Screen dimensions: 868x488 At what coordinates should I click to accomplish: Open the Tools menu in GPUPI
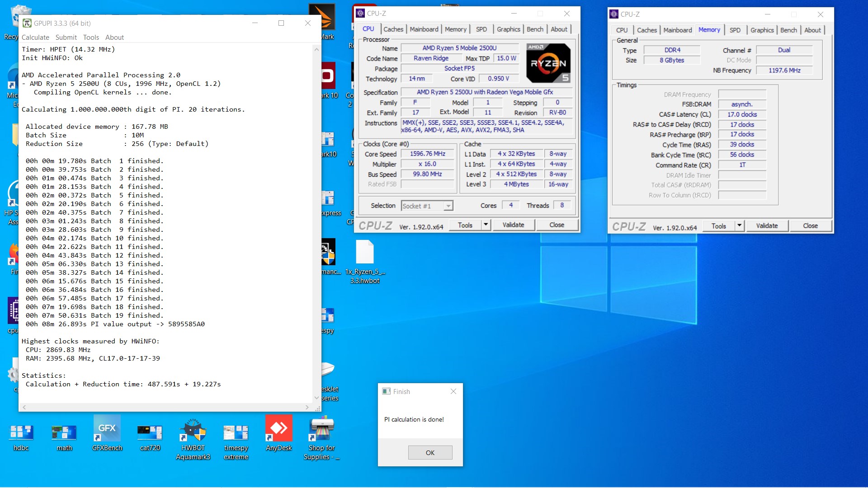click(x=91, y=38)
